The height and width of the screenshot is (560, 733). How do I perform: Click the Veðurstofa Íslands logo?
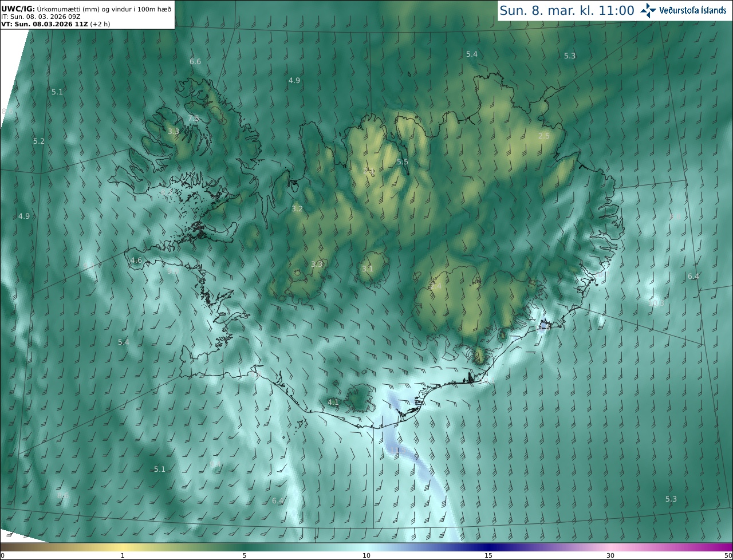click(683, 10)
